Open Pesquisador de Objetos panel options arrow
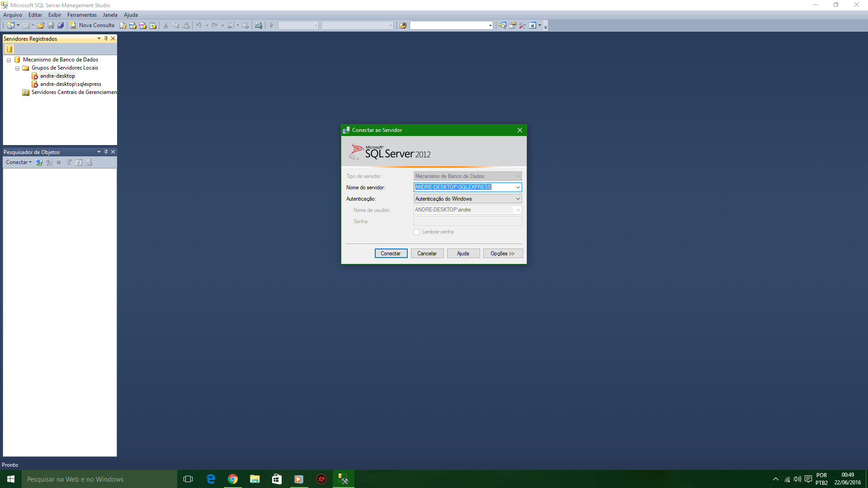 coord(99,152)
